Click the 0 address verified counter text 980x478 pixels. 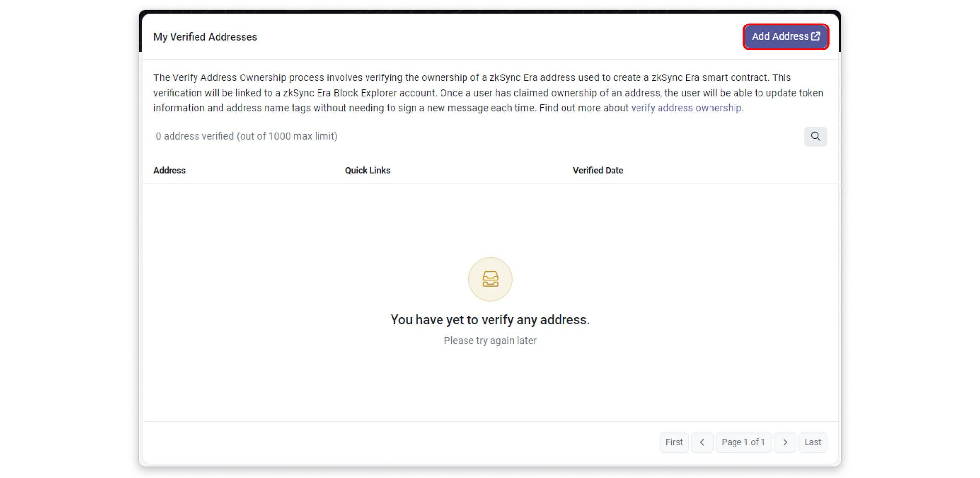[246, 136]
